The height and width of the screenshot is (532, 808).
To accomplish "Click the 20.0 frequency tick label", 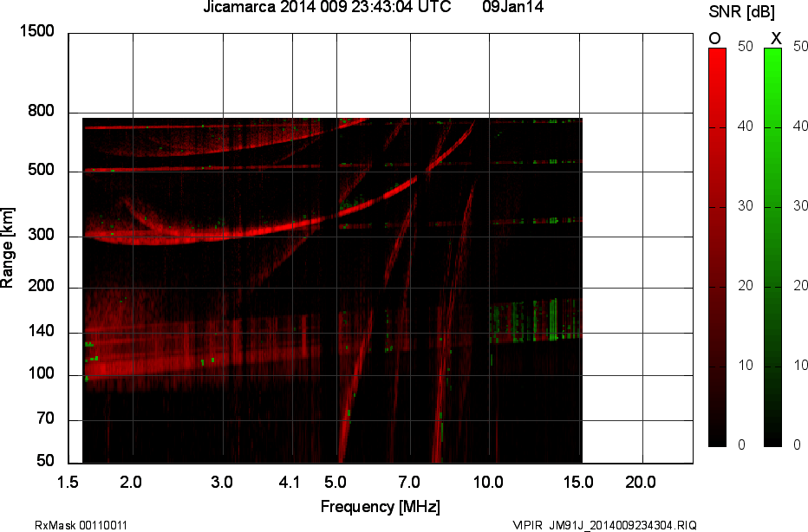I will click(641, 482).
